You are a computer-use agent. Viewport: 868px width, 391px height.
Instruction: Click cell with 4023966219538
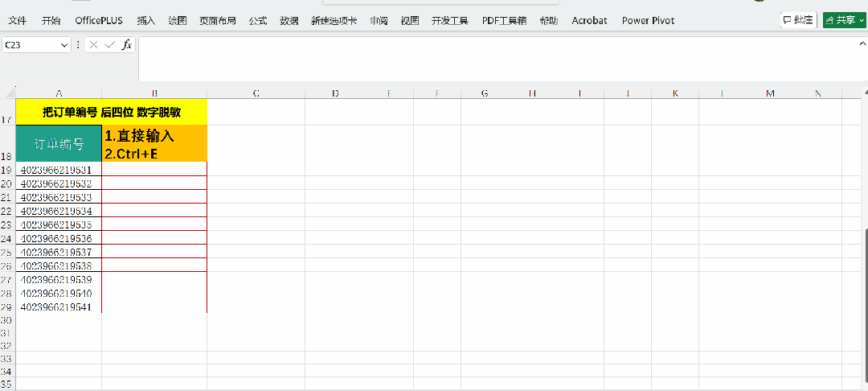tap(59, 265)
